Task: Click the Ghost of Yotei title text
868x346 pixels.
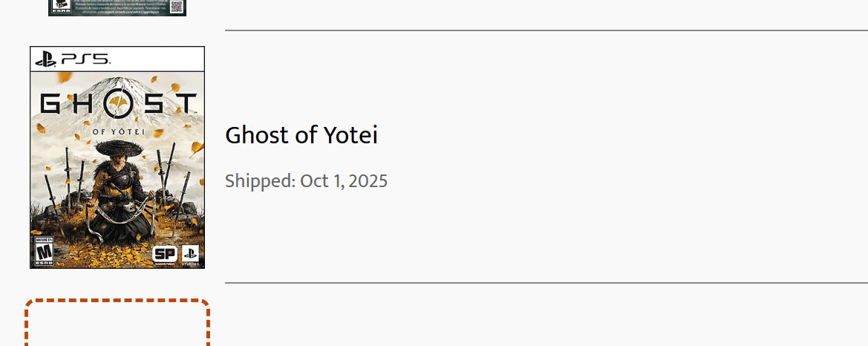Action: click(301, 135)
